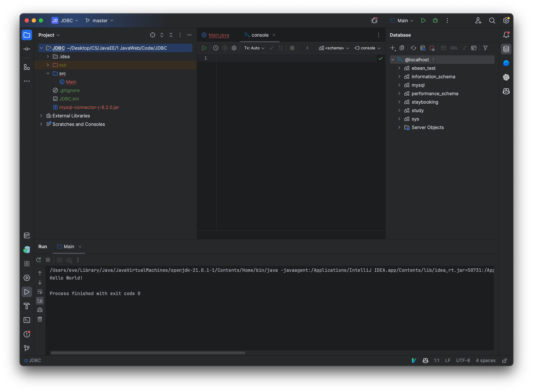This screenshot has height=392, width=533.
Task: Debug the current configuration
Action: (x=435, y=20)
